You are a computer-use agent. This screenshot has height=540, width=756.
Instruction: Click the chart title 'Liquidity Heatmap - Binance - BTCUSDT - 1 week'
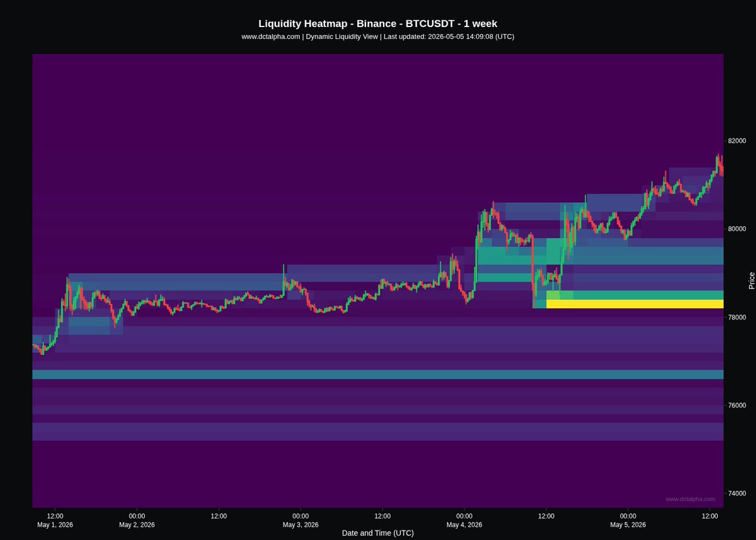378,23
